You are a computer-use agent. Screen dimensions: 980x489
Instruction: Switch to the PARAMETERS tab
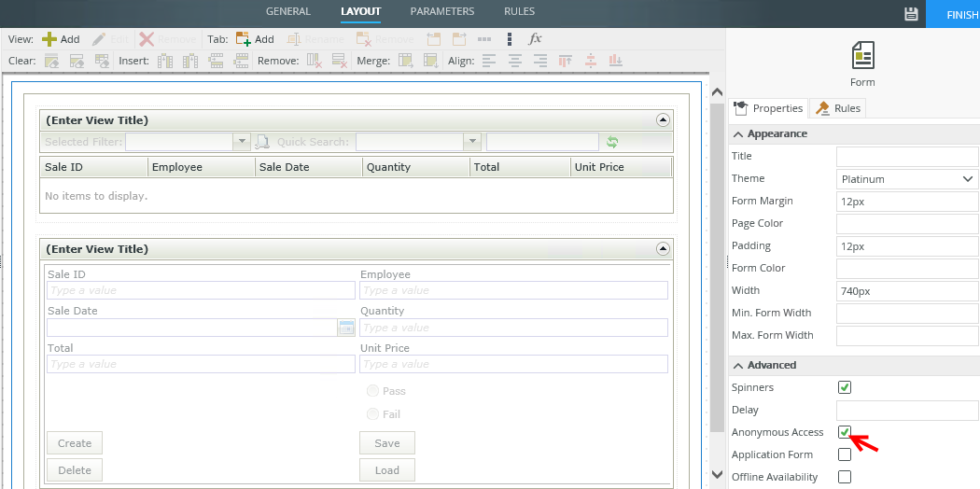(x=442, y=12)
